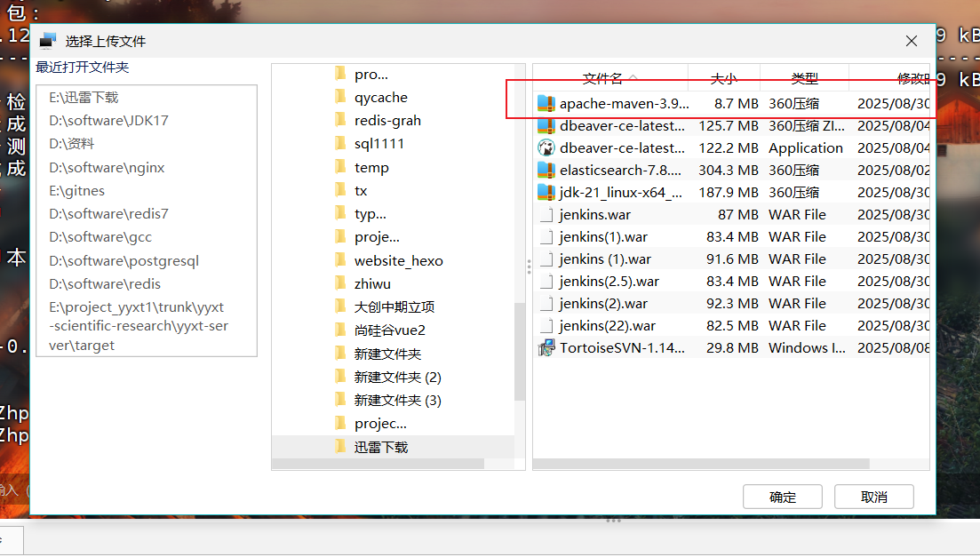This screenshot has height=557, width=980.
Task: Open recent folder D:\software\nginx
Action: click(x=107, y=168)
